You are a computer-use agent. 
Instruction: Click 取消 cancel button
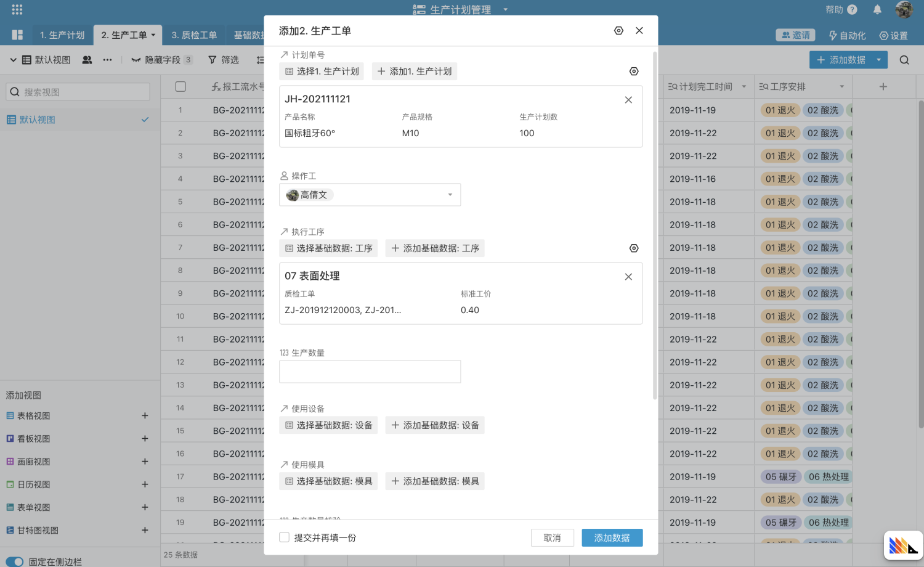coord(553,538)
